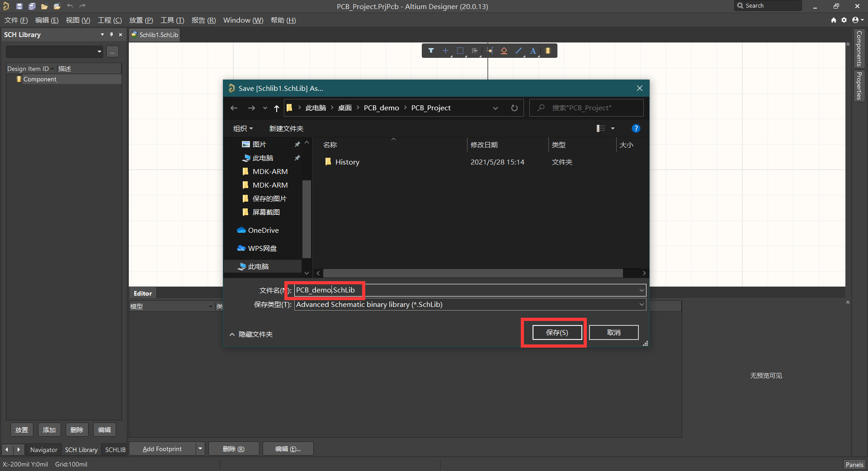This screenshot has height=471, width=868.
Task: Open the History folder in the dialog
Action: 347,162
